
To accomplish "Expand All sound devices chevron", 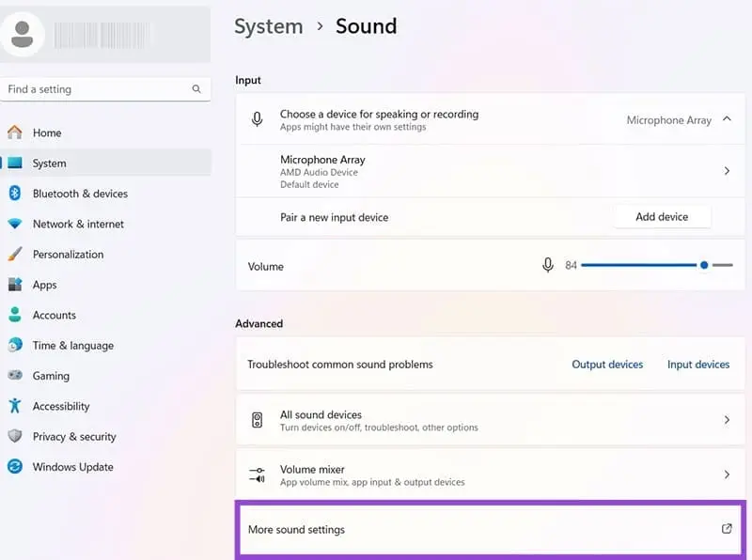I will coord(727,420).
